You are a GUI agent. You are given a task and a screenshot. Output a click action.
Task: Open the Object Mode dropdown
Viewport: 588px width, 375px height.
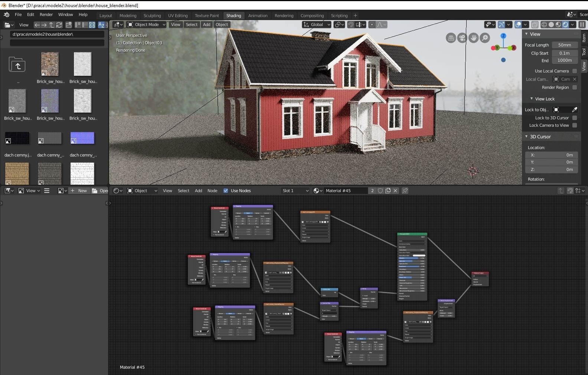(146, 25)
